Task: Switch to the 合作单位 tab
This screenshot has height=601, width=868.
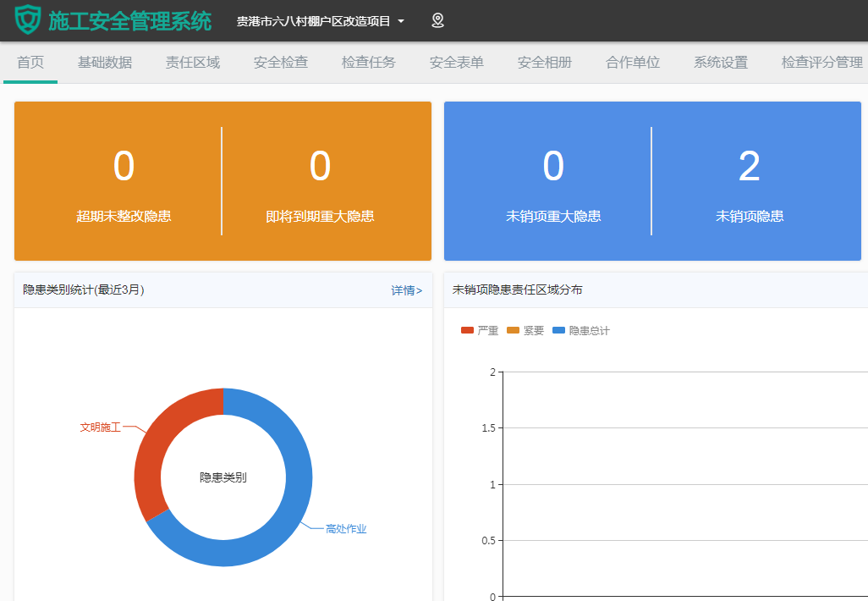Action: pyautogui.click(x=633, y=62)
